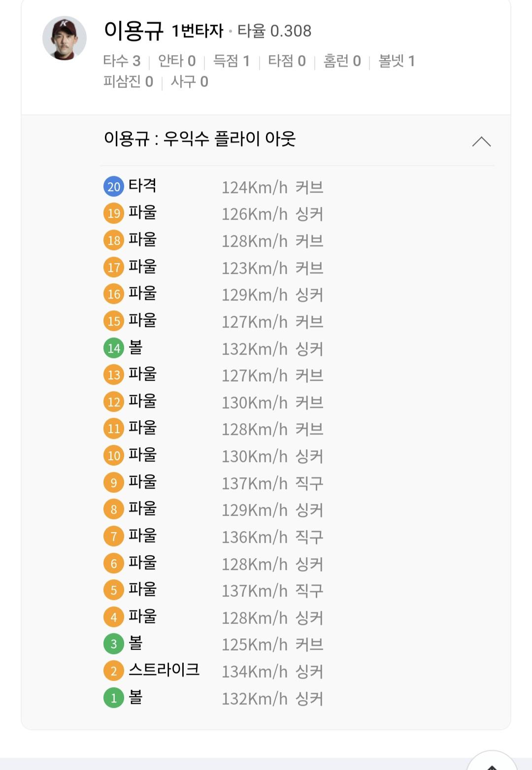532x770 pixels.
Task: Select orange pitch number 19 badge
Action: pyautogui.click(x=114, y=213)
